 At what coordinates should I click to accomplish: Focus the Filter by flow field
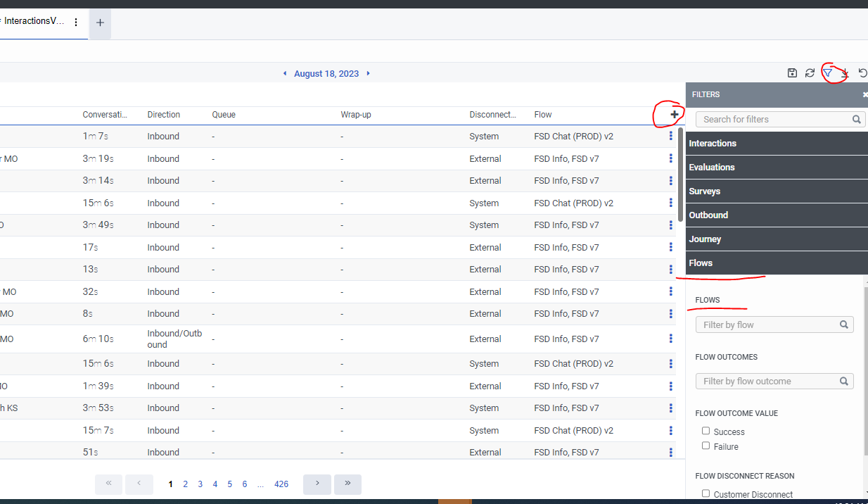click(x=774, y=325)
